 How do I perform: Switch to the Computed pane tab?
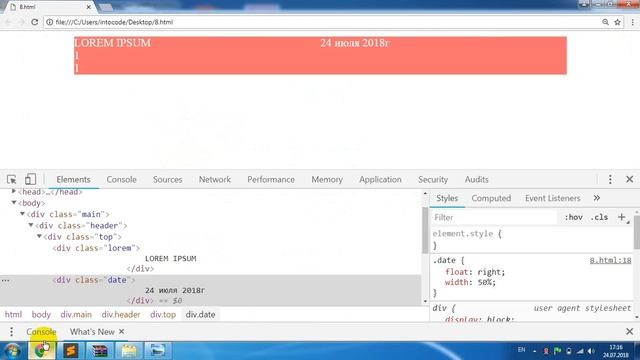491,198
